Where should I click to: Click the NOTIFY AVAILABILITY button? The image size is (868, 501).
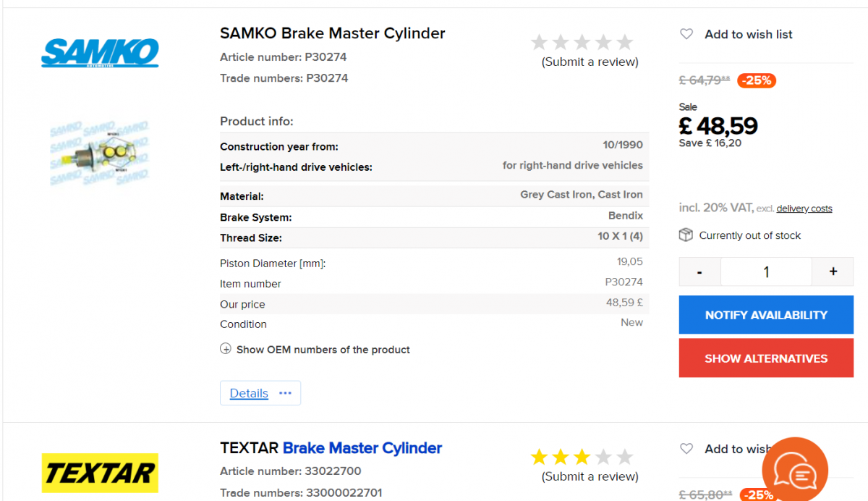coord(766,315)
